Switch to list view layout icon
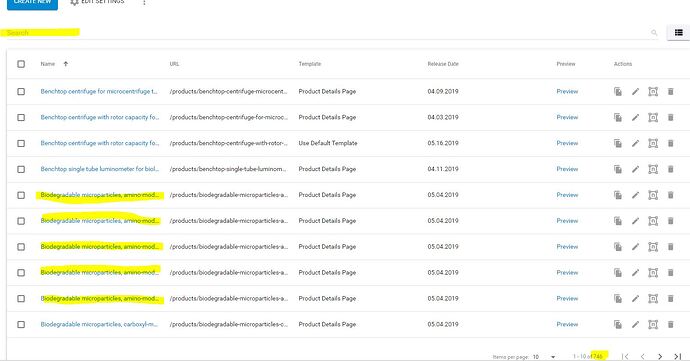The height and width of the screenshot is (361, 690). (679, 33)
